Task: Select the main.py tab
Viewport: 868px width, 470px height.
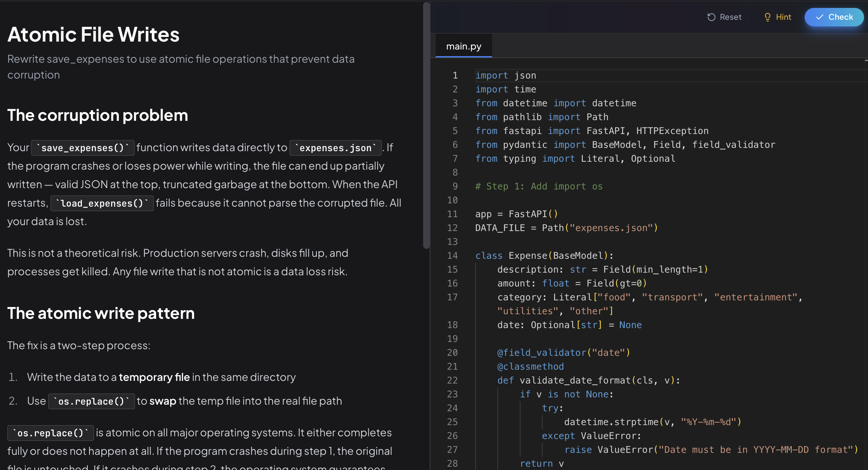Action: tap(464, 46)
